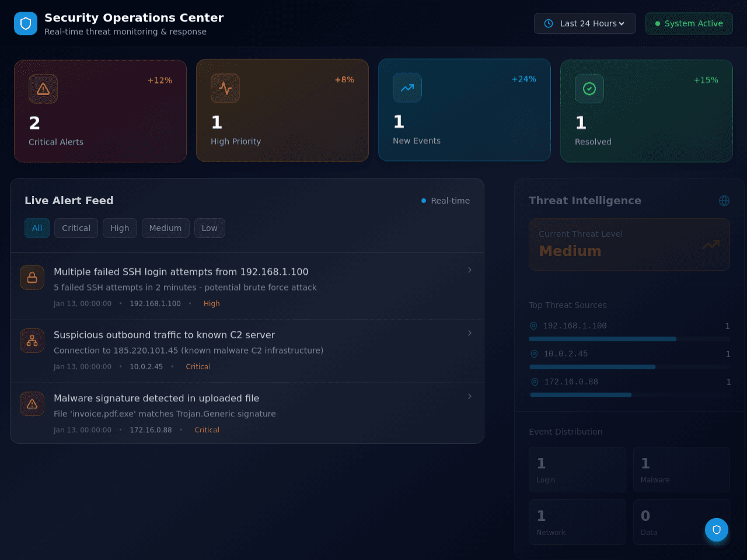The image size is (747, 560).
Task: Click the System Active status badge
Action: (689, 23)
